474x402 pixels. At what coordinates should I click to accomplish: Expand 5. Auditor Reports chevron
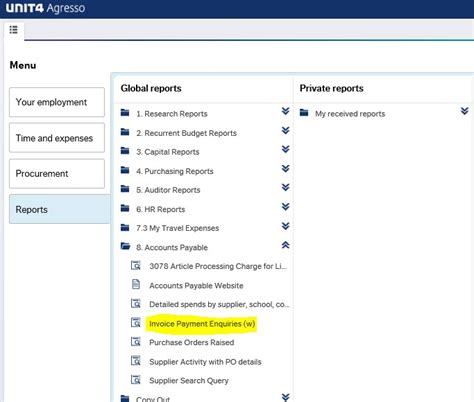(285, 187)
